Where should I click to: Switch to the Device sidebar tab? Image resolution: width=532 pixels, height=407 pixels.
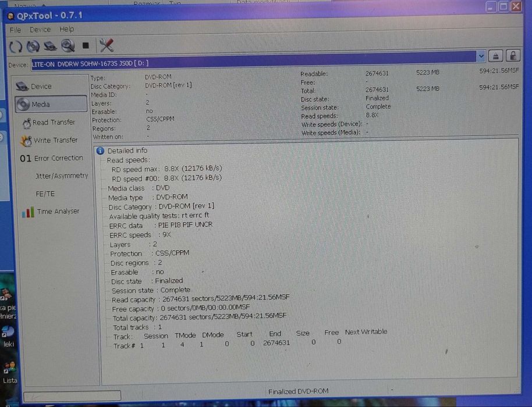[50, 86]
